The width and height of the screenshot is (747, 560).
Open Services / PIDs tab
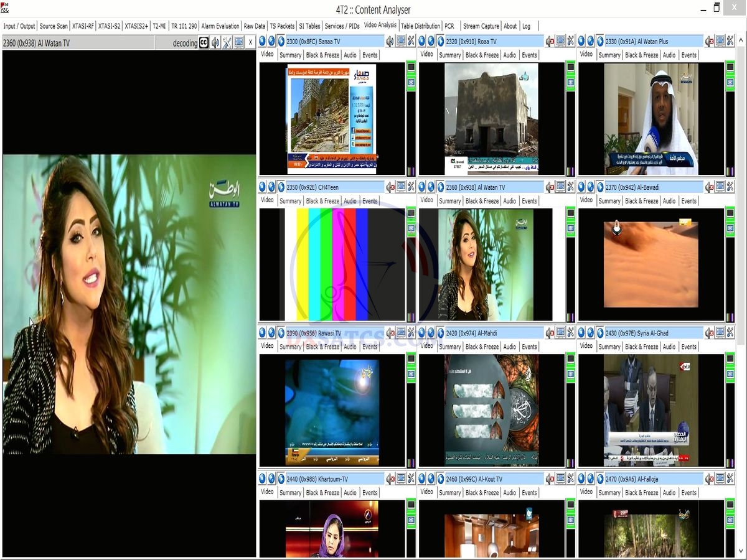[x=342, y=26]
